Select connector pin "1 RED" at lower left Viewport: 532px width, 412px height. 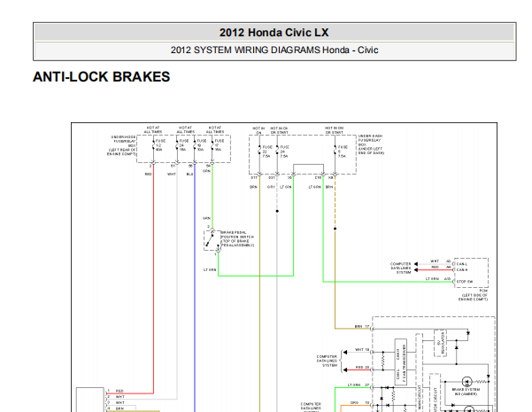116,391
